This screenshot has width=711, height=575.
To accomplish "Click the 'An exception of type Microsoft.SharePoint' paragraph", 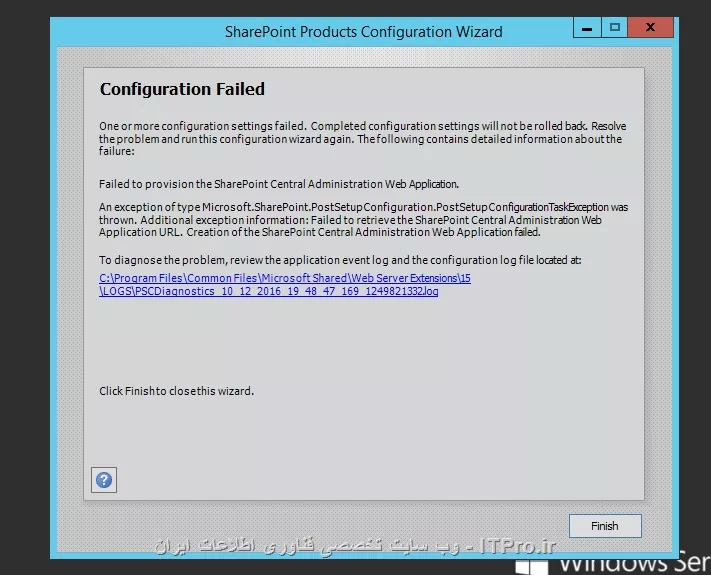I will pos(363,219).
